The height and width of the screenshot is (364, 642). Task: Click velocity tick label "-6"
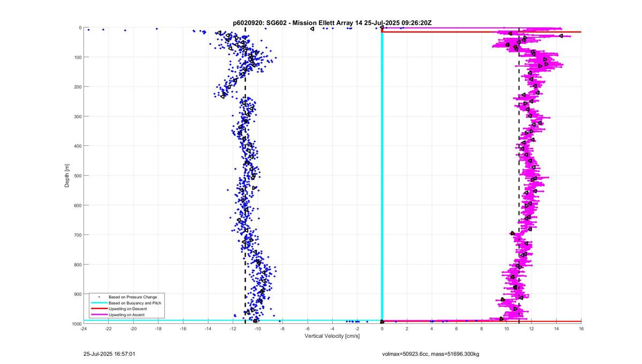(x=308, y=328)
